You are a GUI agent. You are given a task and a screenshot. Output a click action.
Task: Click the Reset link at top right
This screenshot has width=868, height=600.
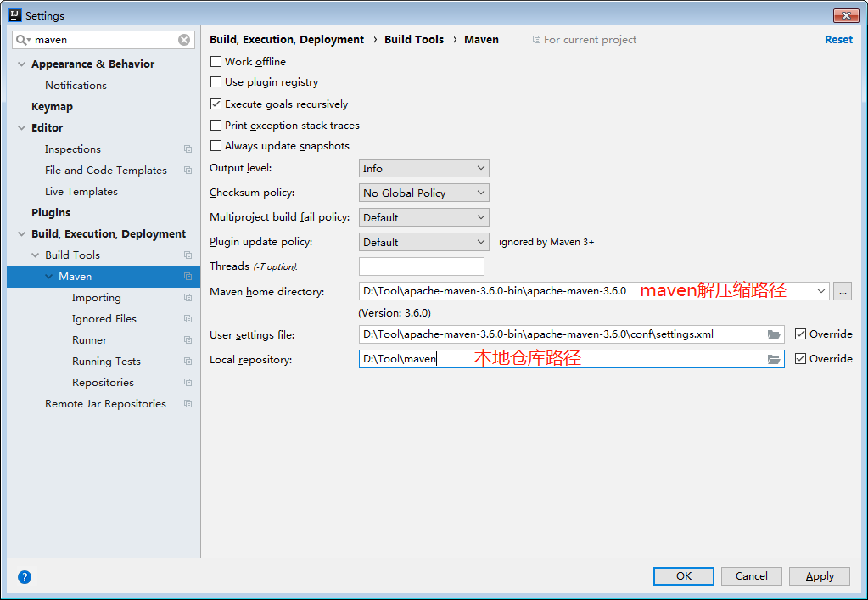[838, 39]
